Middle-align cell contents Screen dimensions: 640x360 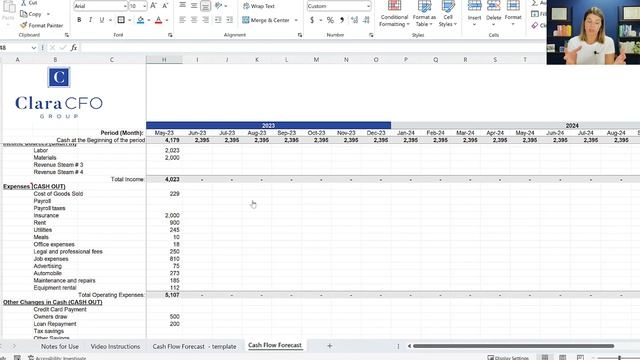pyautogui.click(x=194, y=5)
